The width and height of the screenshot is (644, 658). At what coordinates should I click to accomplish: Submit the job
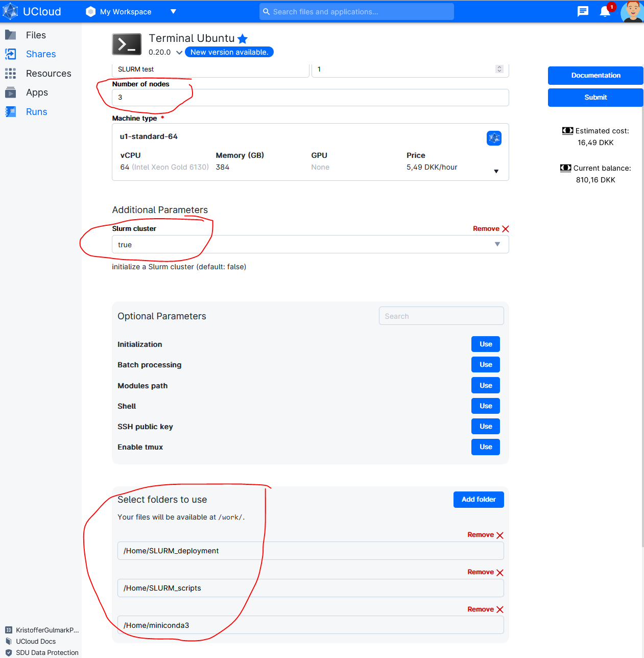595,98
